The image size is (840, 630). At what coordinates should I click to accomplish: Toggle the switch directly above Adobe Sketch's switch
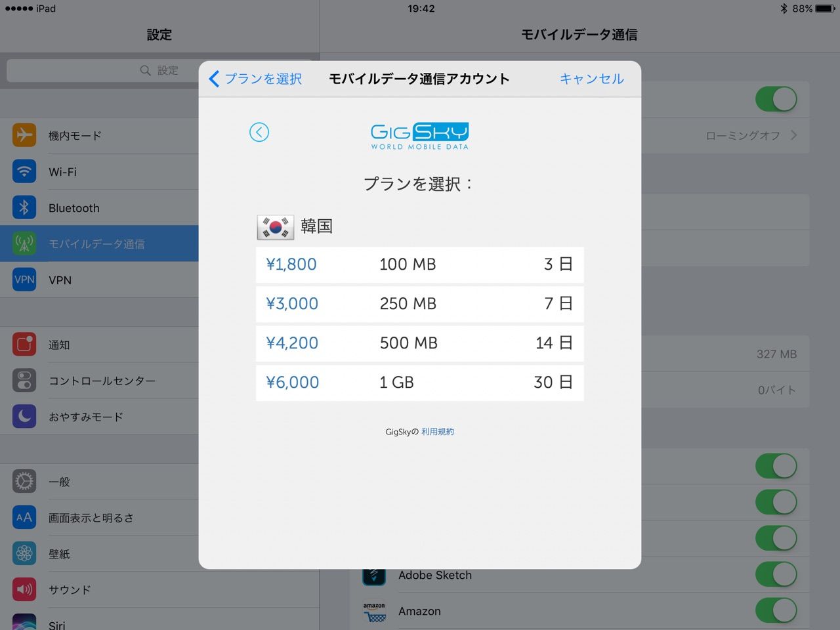[776, 538]
